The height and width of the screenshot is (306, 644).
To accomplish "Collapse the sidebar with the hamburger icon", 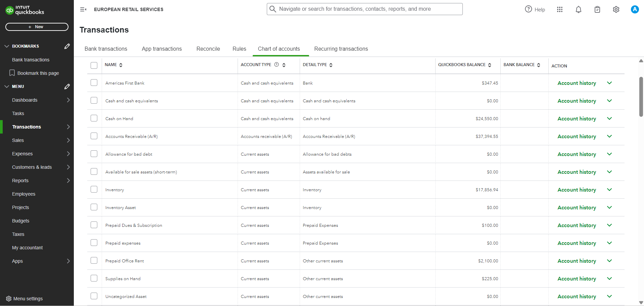I will coord(83,9).
